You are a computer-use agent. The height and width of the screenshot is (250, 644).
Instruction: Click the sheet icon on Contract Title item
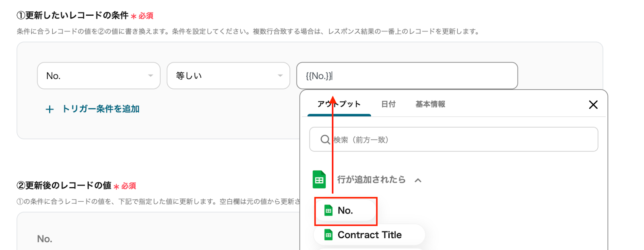328,235
